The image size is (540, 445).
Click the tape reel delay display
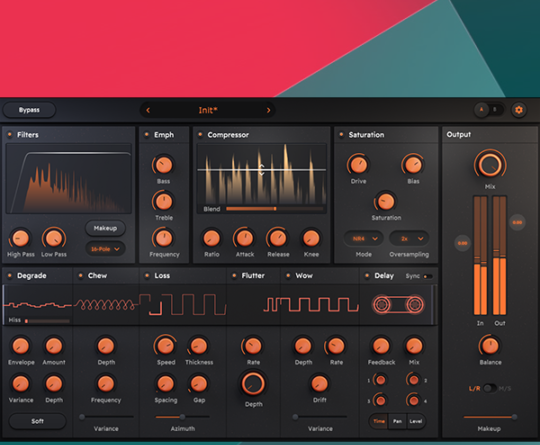[398, 305]
